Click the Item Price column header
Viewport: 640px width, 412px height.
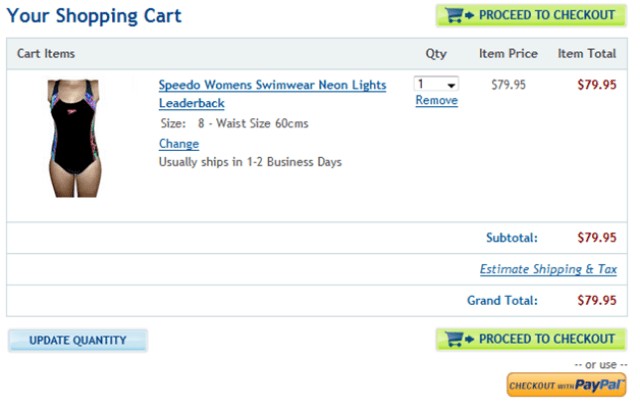508,54
